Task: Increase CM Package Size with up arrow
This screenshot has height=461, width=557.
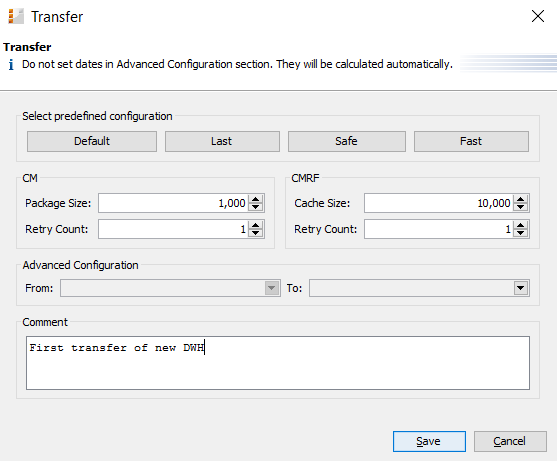Action: tap(255, 199)
